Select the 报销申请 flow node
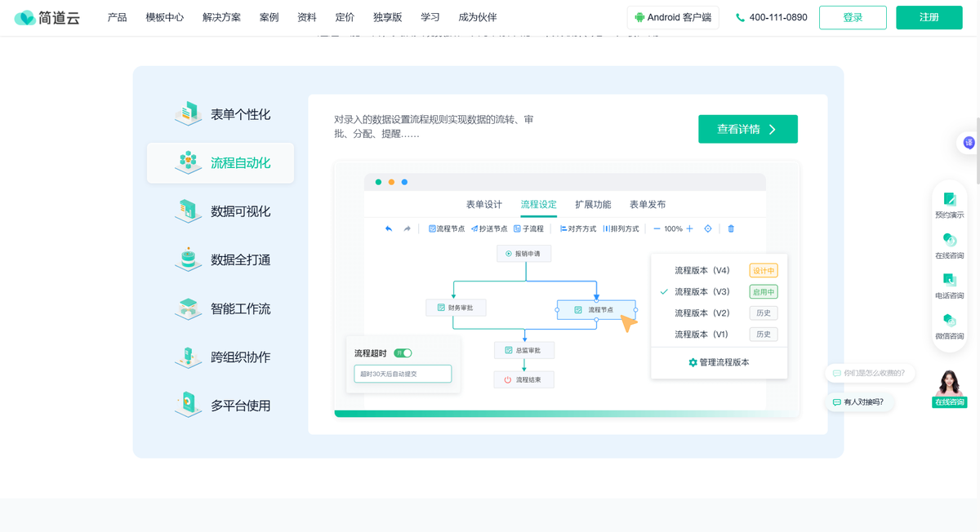This screenshot has width=980, height=532. coord(523,254)
